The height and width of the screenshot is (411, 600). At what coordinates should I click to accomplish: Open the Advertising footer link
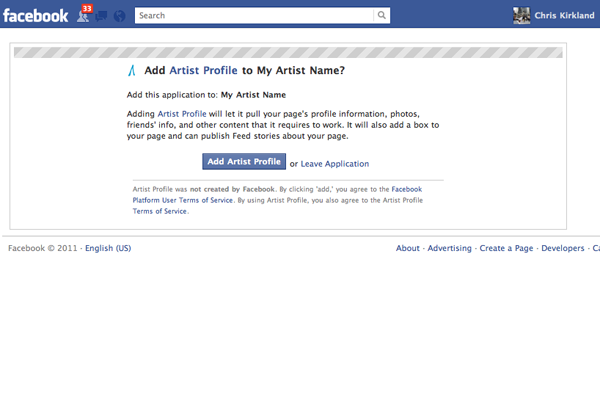[x=449, y=248]
